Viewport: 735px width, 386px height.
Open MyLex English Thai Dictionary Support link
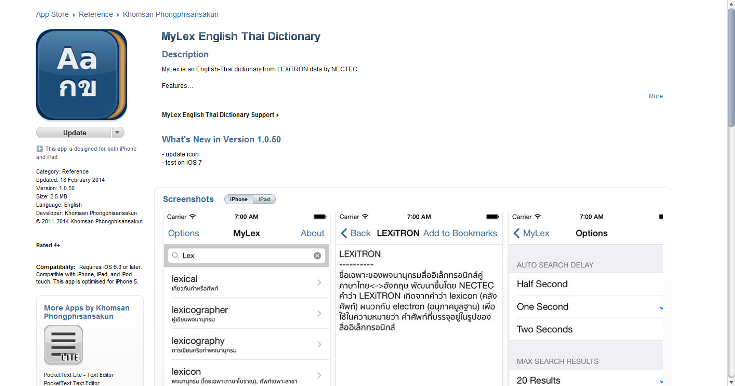coord(220,115)
